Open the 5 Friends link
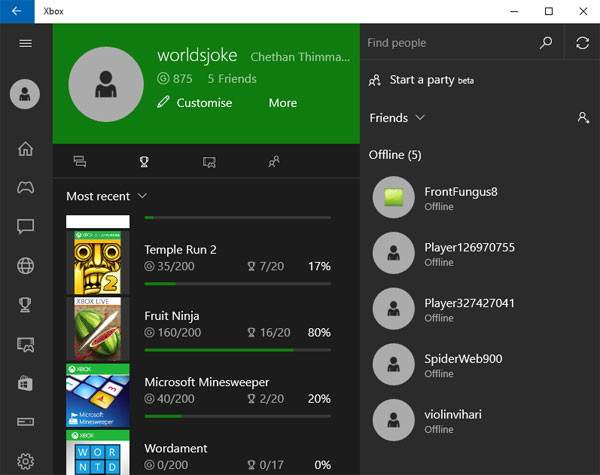The height and width of the screenshot is (475, 600). [x=232, y=78]
